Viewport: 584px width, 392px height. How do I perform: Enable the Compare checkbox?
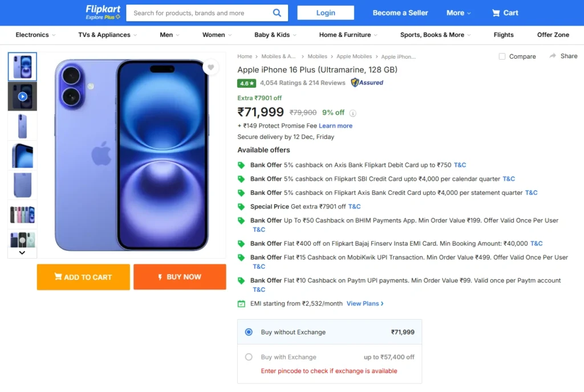coord(502,56)
